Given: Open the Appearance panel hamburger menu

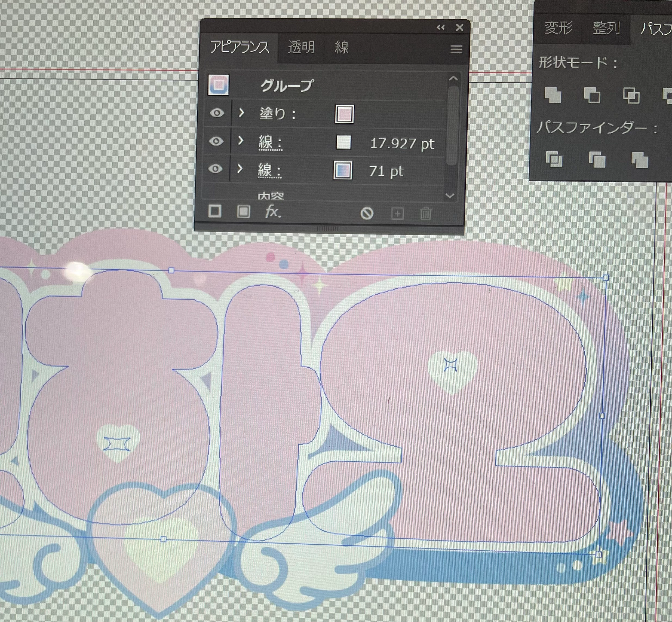Looking at the screenshot, I should [x=456, y=50].
